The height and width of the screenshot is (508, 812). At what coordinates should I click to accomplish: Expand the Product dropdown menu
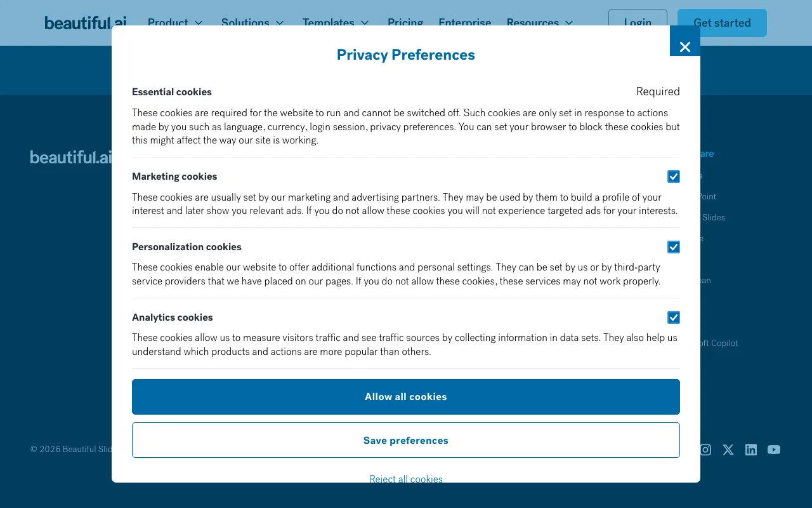click(176, 23)
